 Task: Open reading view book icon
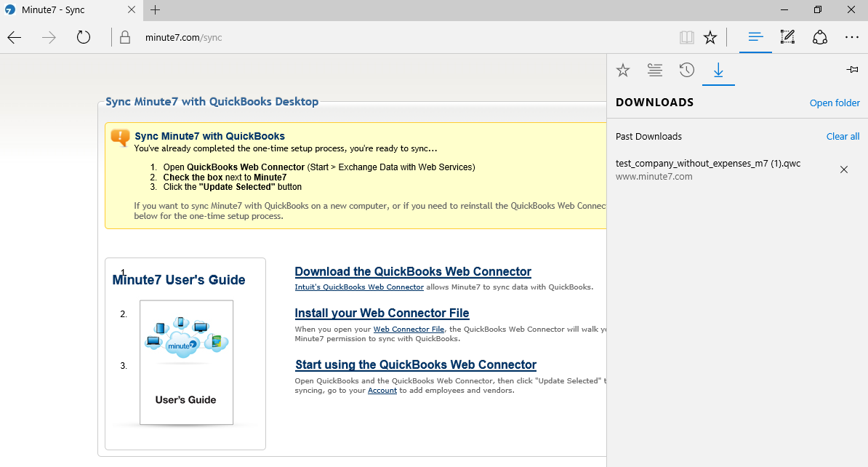pyautogui.click(x=686, y=38)
